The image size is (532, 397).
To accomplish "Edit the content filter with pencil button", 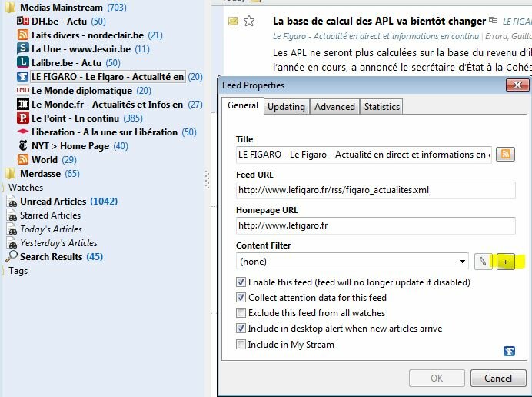I will (x=483, y=262).
